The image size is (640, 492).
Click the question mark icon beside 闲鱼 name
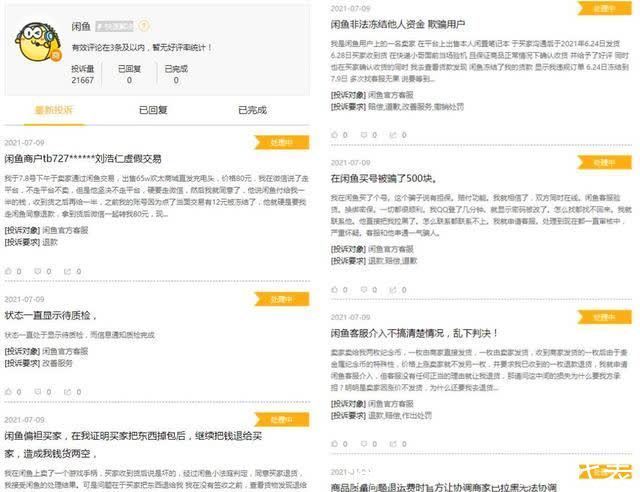(x=143, y=26)
